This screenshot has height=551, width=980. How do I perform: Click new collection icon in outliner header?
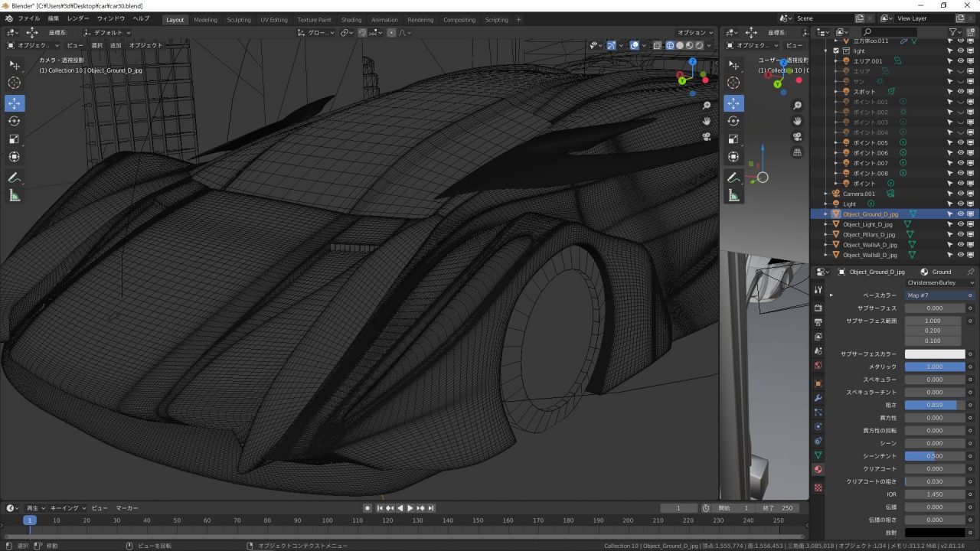pyautogui.click(x=971, y=32)
